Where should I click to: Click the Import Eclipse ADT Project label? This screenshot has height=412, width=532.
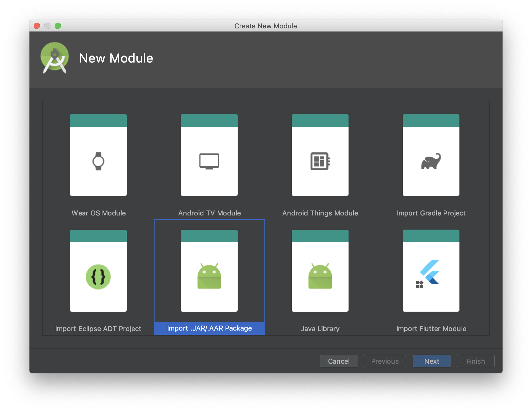pos(98,329)
